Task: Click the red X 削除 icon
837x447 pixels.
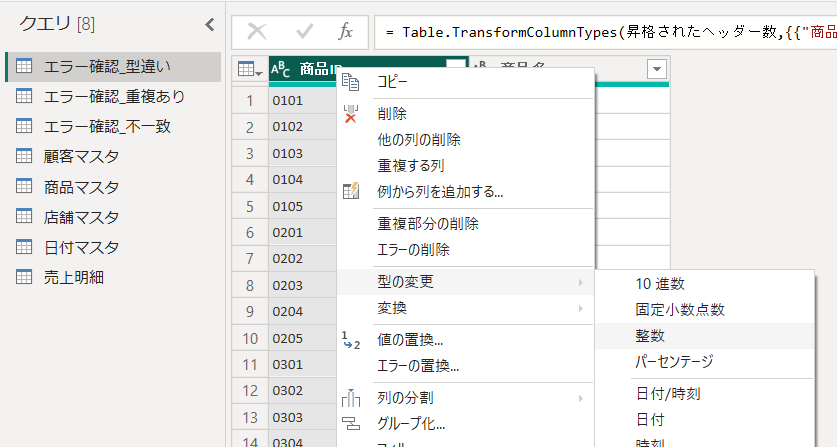Action: (x=351, y=114)
